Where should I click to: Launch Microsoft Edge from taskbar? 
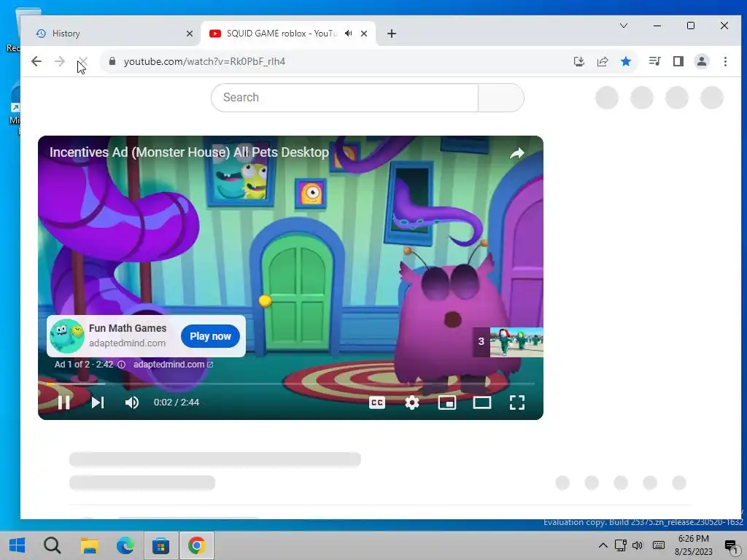(x=125, y=545)
